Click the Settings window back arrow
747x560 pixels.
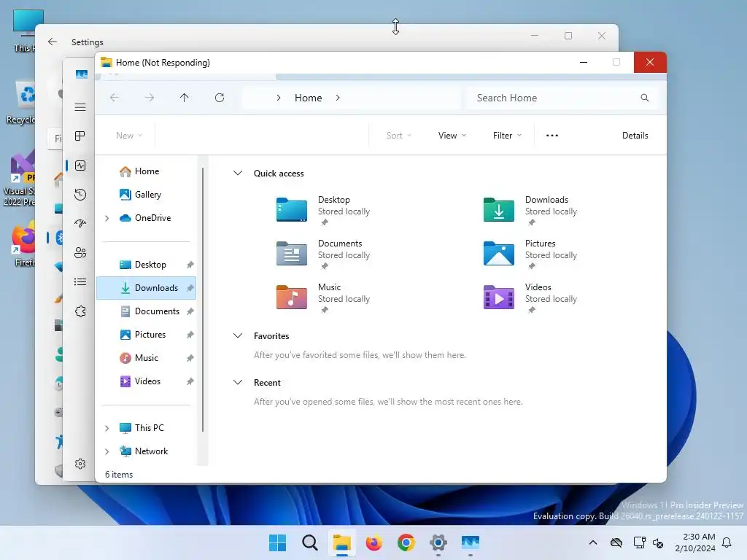[x=53, y=42]
